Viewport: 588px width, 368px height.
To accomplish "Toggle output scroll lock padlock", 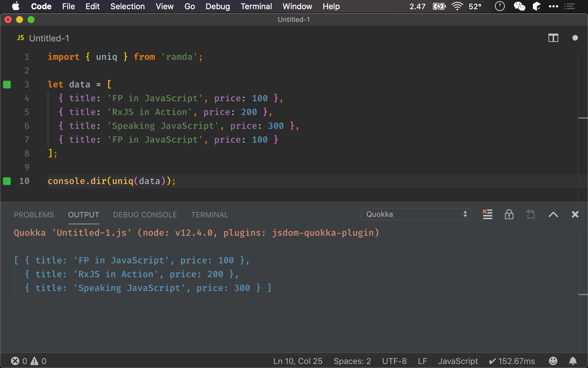I will tap(509, 214).
